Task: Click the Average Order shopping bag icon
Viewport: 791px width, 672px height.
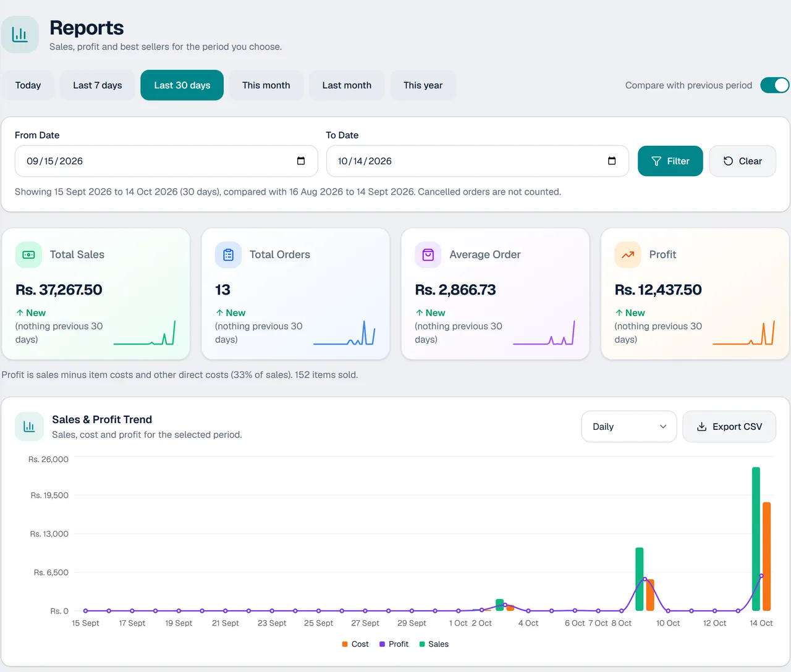Action: pyautogui.click(x=428, y=254)
